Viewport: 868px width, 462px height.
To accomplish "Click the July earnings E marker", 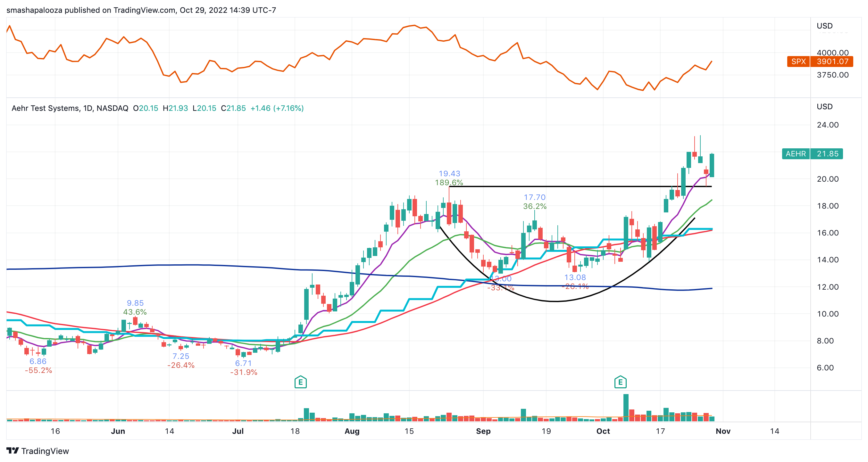I will (x=300, y=382).
